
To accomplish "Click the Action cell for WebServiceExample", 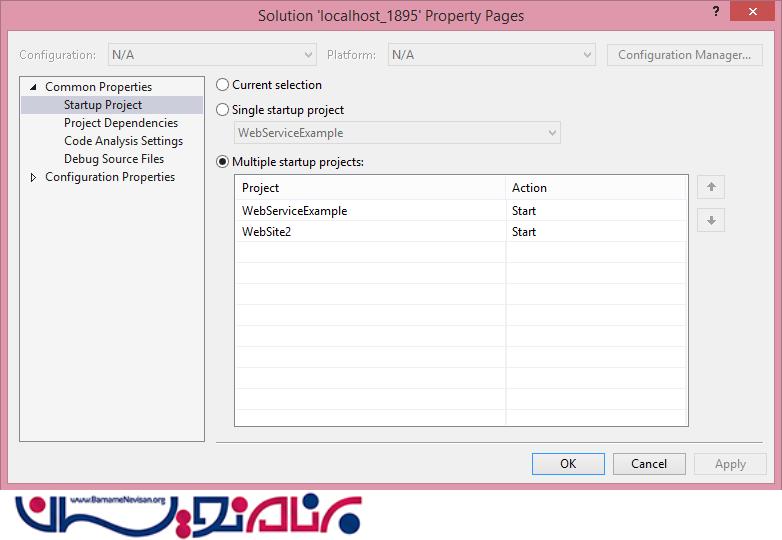I will 596,211.
